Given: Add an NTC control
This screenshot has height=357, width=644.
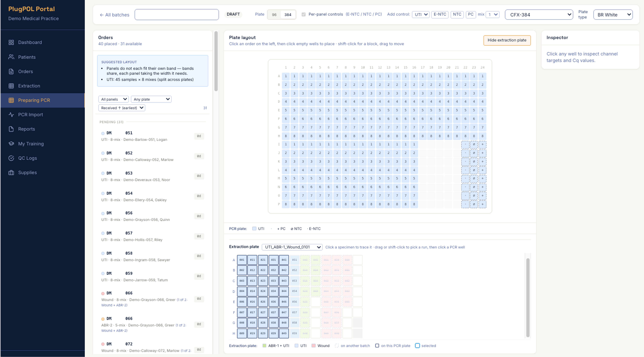Looking at the screenshot, I should pyautogui.click(x=457, y=15).
